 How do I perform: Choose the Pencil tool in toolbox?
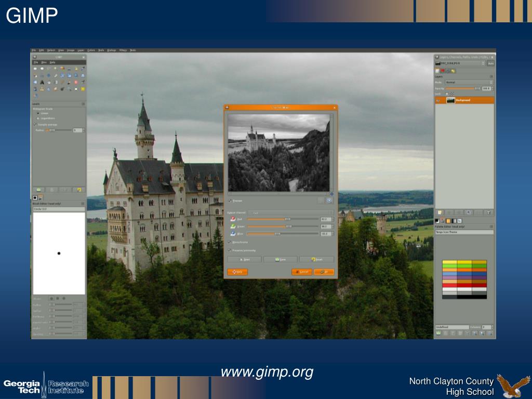click(62, 82)
